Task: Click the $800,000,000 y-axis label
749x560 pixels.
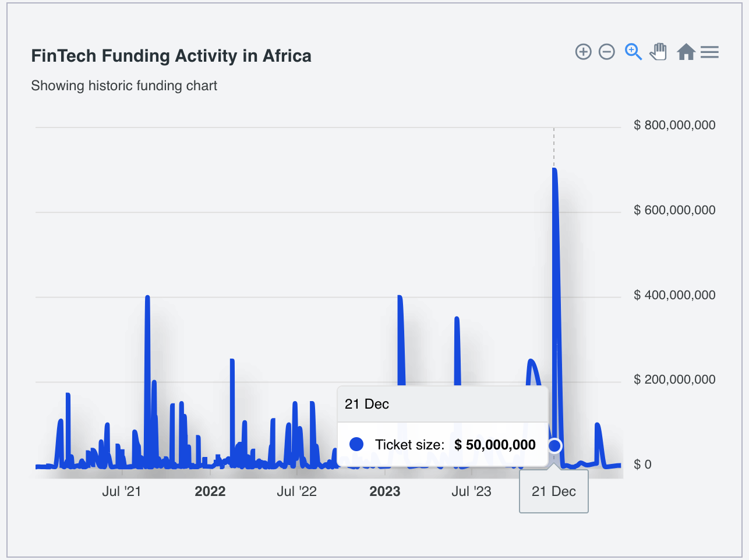Action: tap(674, 125)
